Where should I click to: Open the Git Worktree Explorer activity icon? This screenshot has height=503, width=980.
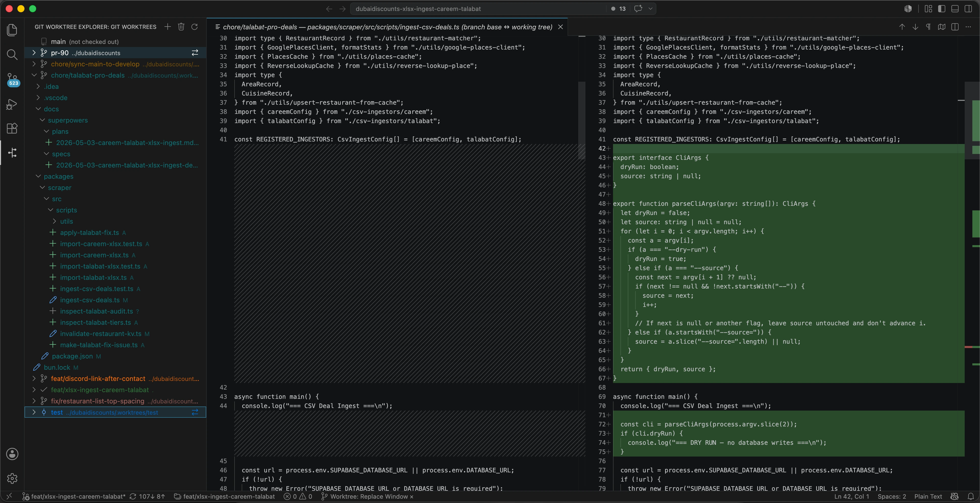(12, 153)
